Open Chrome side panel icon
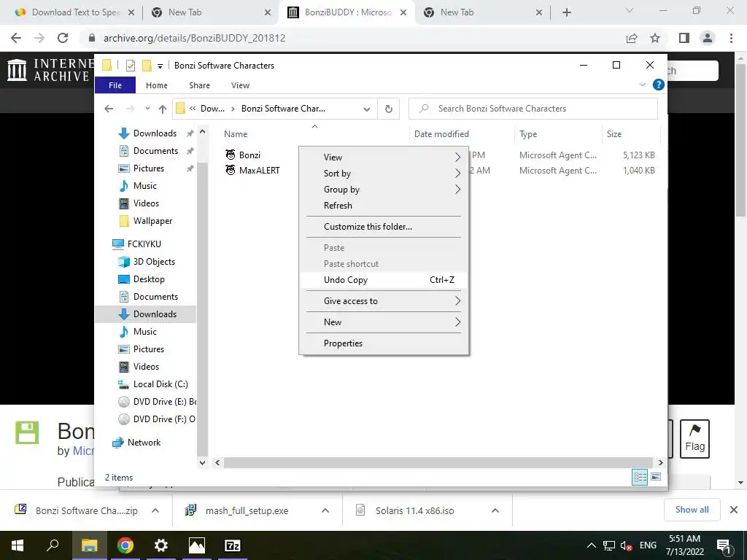 (684, 38)
